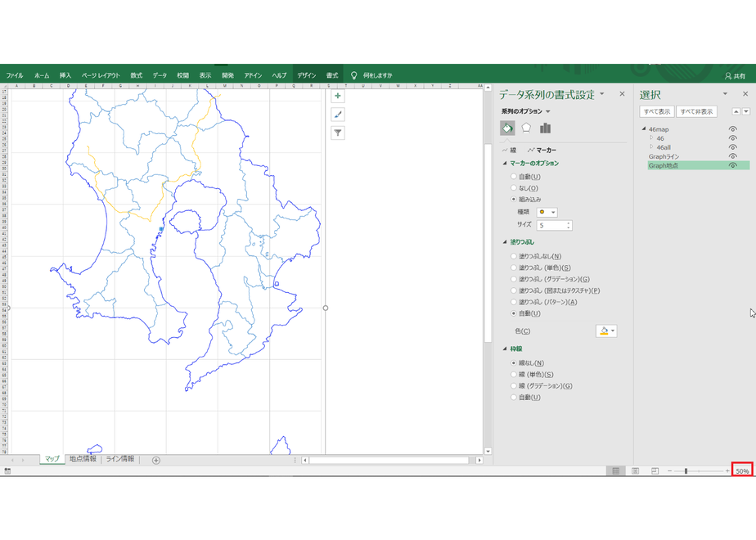Open the ページレイアウト ribbon tab
This screenshot has width=756, height=540.
point(101,75)
